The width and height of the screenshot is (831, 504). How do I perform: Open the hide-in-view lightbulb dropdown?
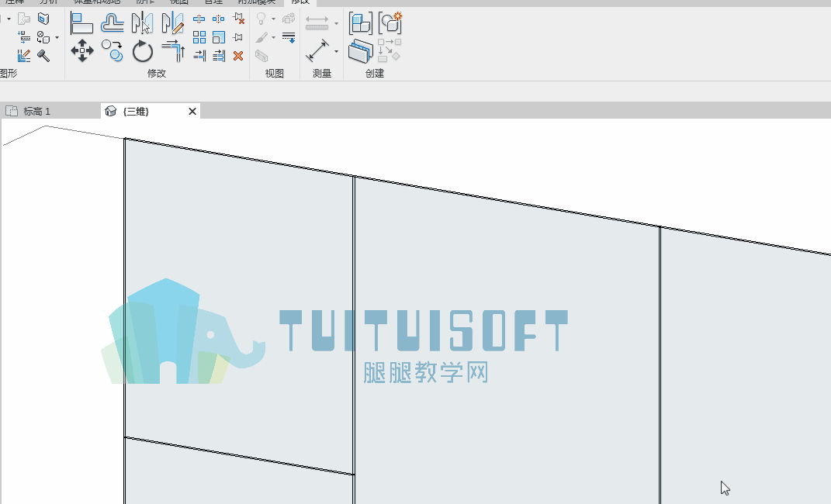pos(273,19)
